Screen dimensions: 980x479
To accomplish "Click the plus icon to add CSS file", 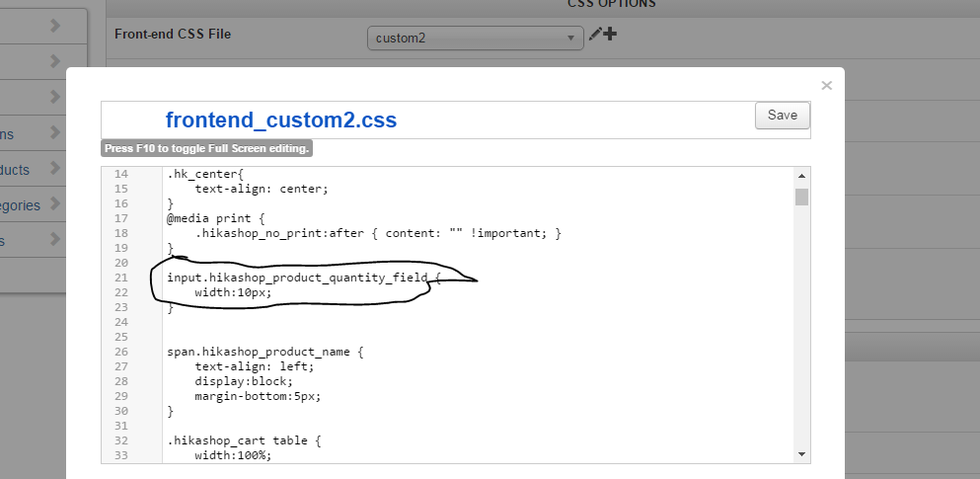I will click(609, 35).
